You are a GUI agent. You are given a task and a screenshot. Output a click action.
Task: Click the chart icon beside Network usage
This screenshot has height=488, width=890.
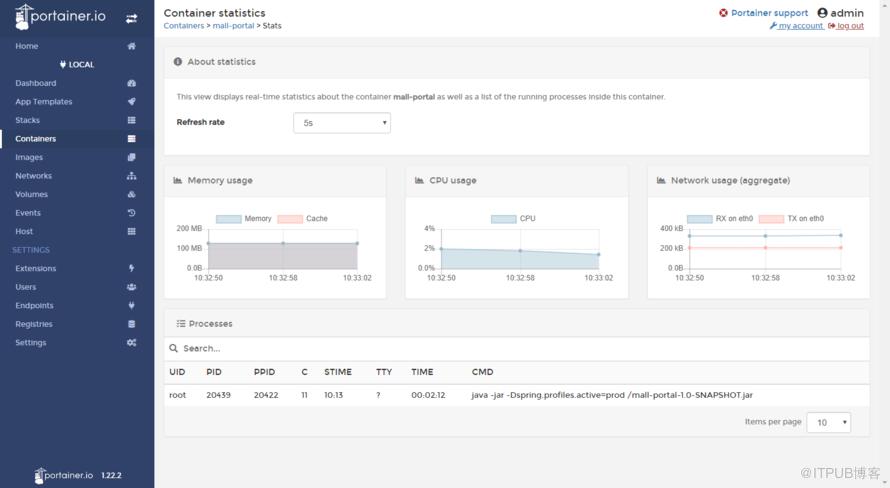(661, 180)
